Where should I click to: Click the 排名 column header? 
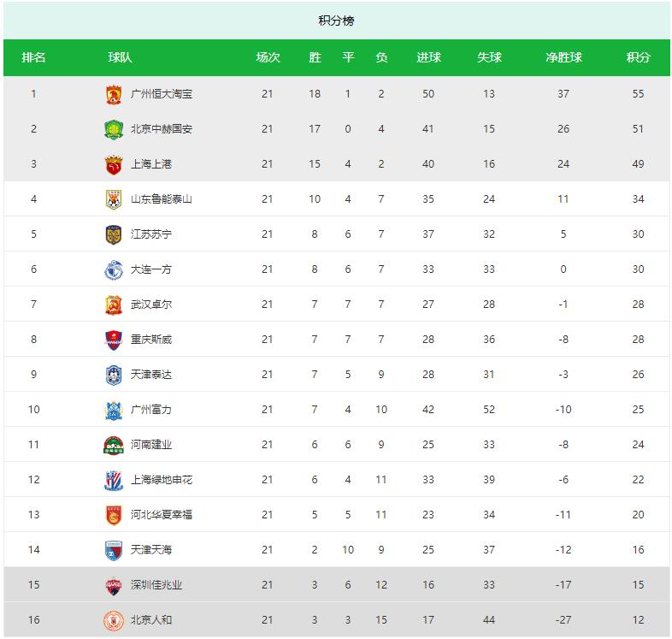34,58
